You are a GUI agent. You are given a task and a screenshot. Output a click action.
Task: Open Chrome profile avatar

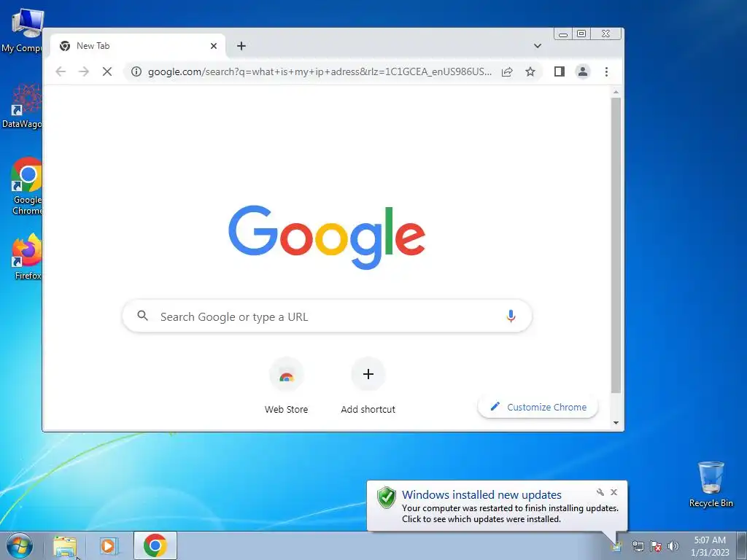click(582, 71)
